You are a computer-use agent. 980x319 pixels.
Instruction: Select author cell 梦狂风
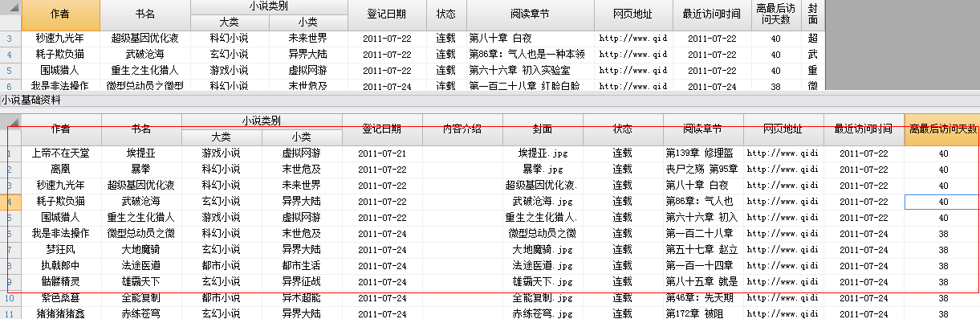pyautogui.click(x=60, y=250)
